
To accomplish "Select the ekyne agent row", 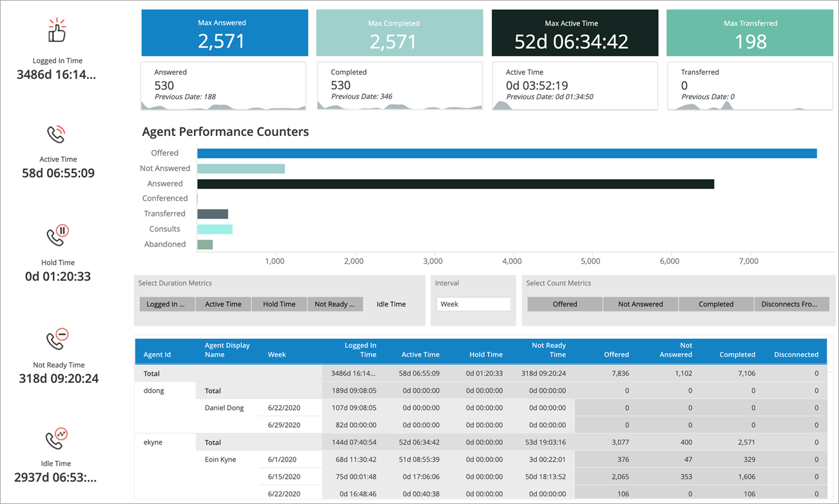I will click(x=154, y=443).
